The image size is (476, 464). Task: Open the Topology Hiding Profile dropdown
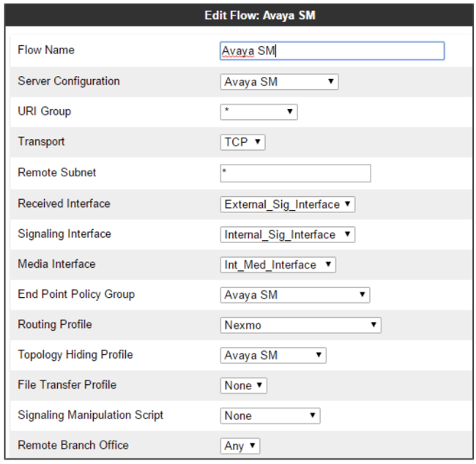(x=273, y=355)
